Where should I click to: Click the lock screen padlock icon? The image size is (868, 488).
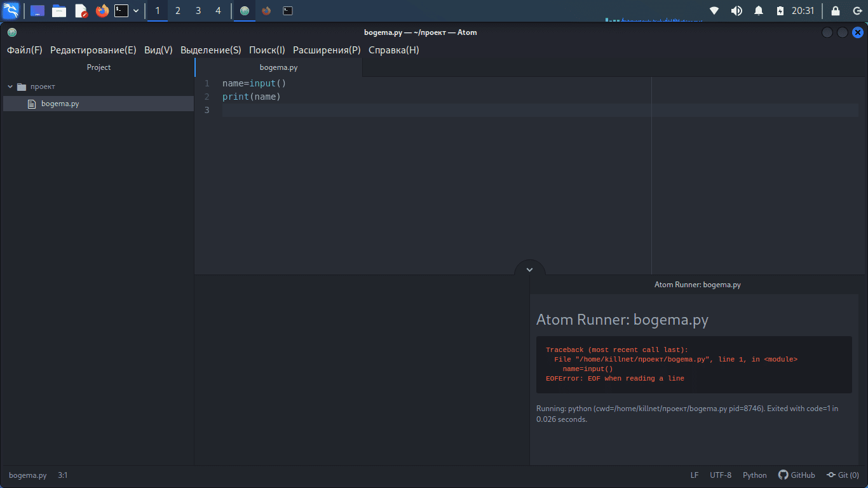coord(836,11)
